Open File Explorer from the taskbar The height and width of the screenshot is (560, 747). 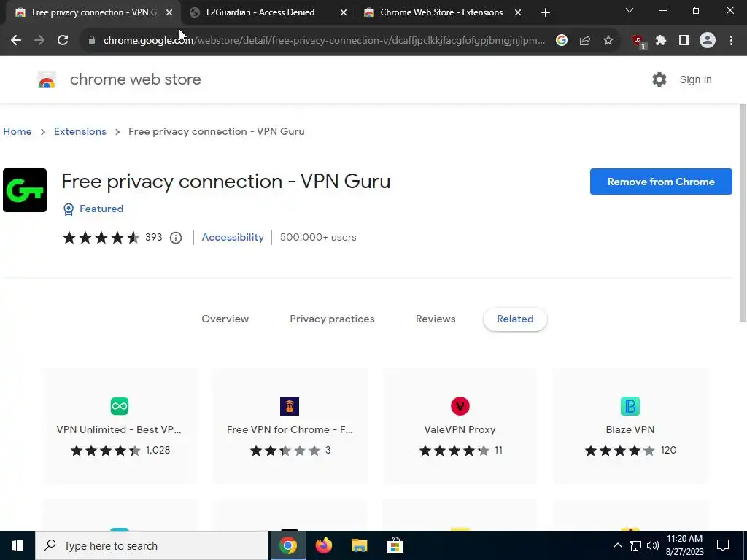coord(359,545)
